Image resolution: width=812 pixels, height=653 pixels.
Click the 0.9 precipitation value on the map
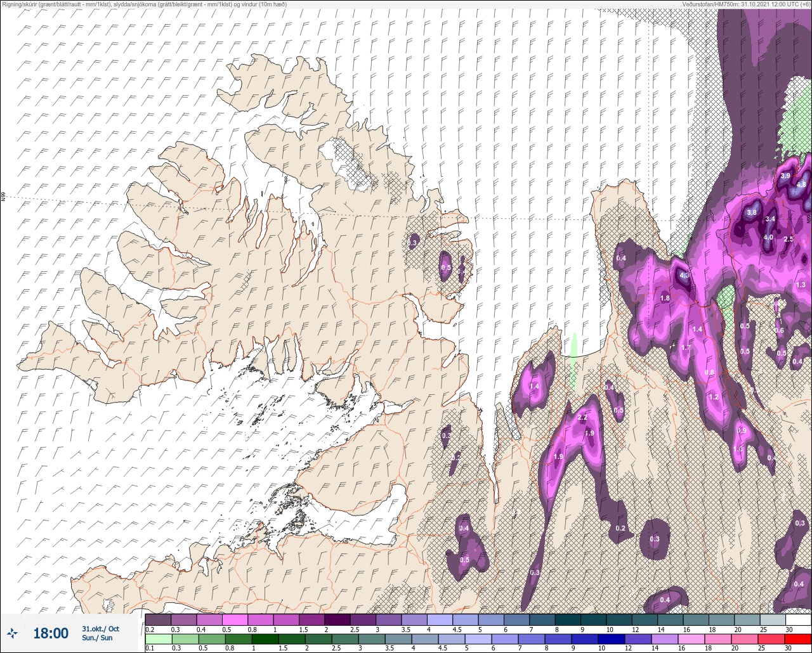[x=742, y=430]
